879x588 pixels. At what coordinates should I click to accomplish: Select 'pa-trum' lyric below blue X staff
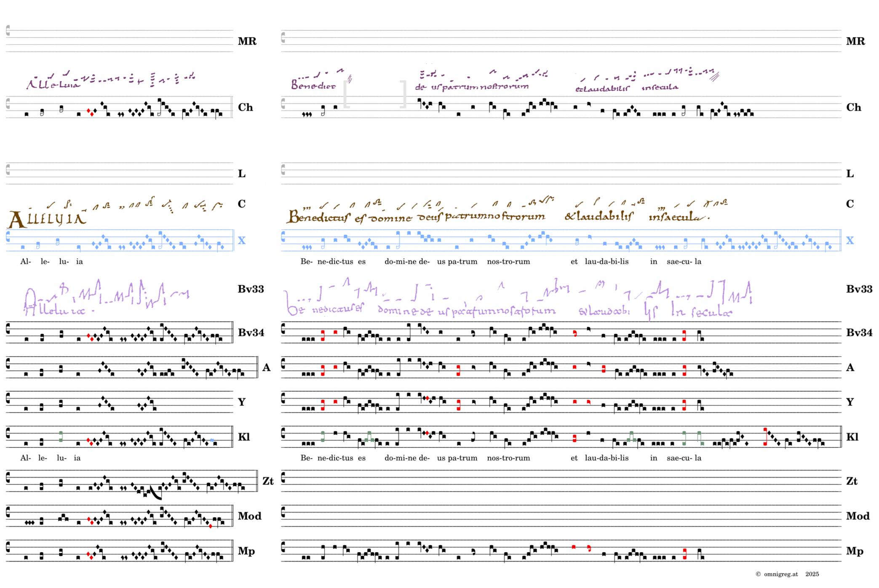click(462, 262)
